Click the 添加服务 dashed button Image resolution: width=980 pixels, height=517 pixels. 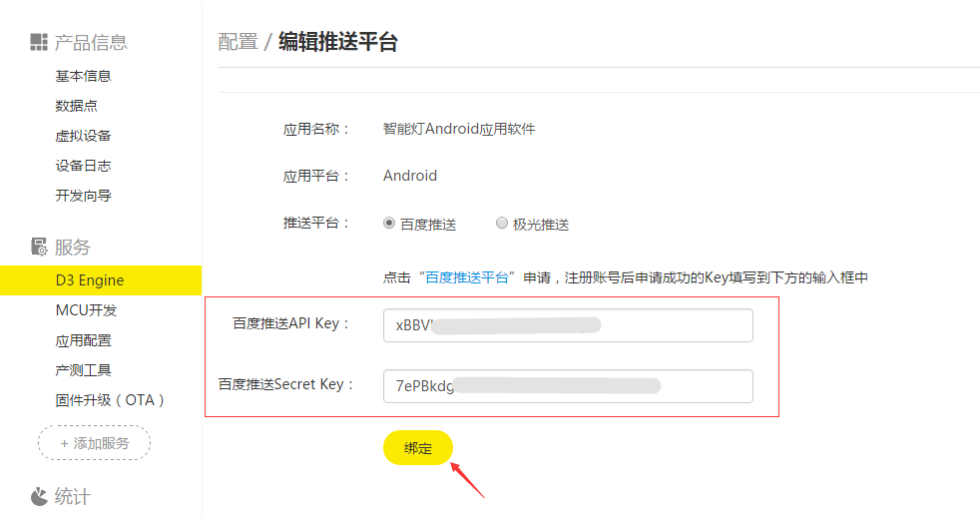click(x=95, y=443)
